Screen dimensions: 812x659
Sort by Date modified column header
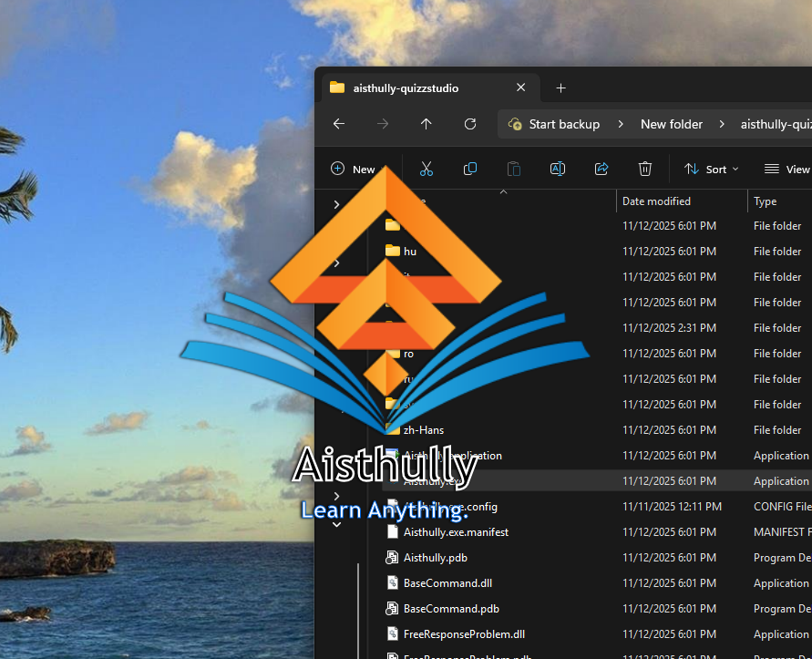point(656,201)
